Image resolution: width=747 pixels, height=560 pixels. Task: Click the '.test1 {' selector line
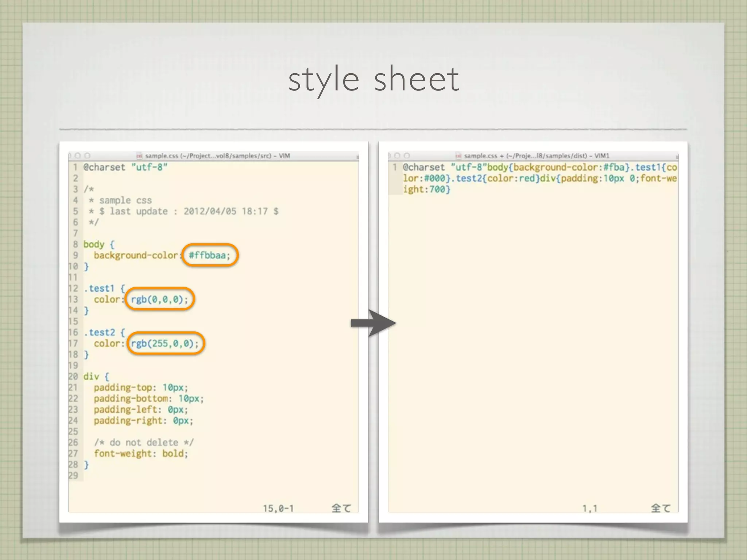[x=104, y=288]
